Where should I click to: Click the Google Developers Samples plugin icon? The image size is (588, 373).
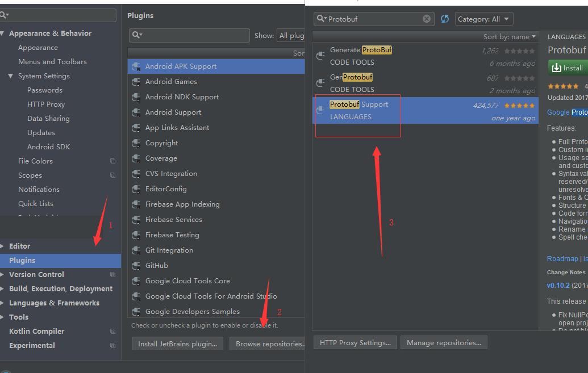click(x=136, y=312)
